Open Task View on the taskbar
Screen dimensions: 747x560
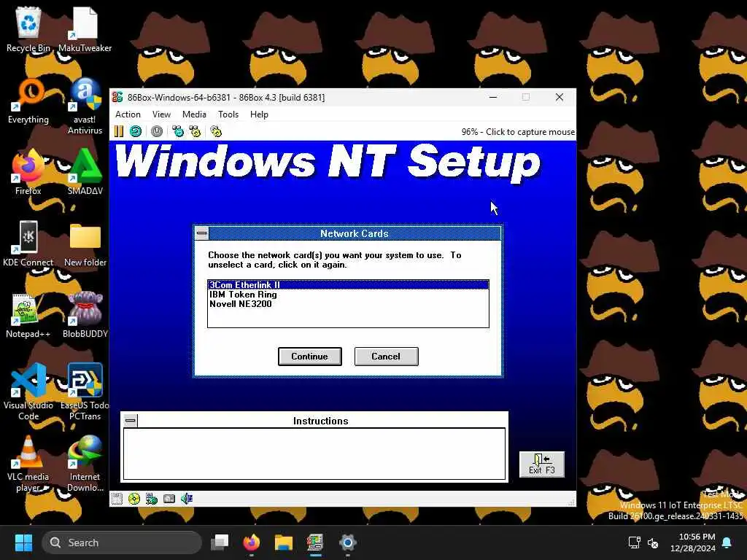tap(220, 542)
